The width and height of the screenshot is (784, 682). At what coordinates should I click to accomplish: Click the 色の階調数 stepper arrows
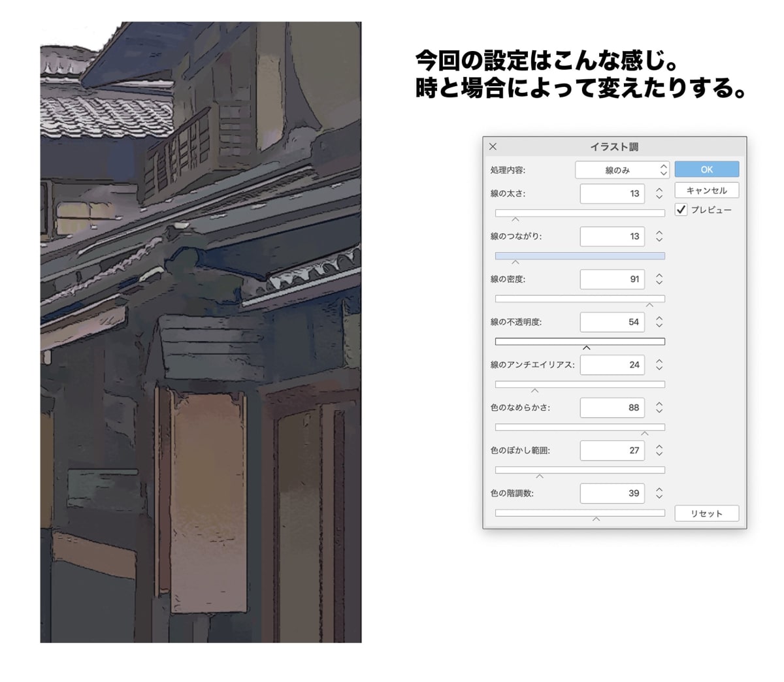point(659,493)
